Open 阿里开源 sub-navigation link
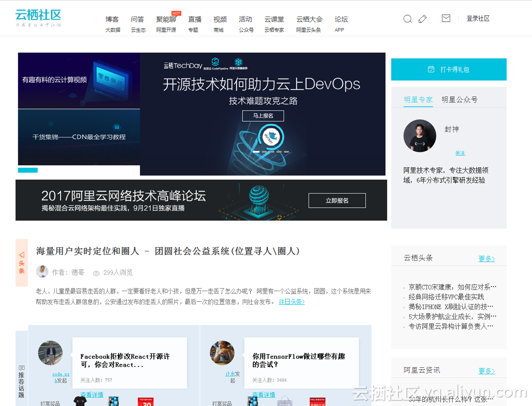The image size is (532, 406). [x=166, y=30]
